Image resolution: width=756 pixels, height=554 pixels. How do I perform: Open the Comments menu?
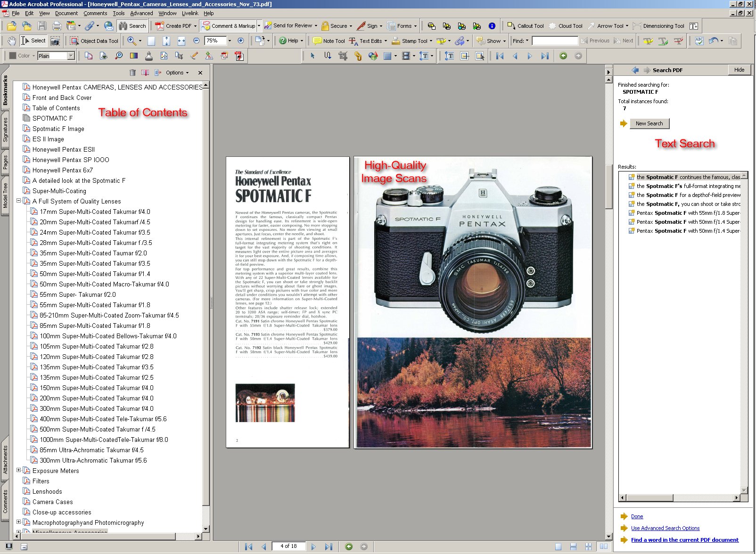95,13
